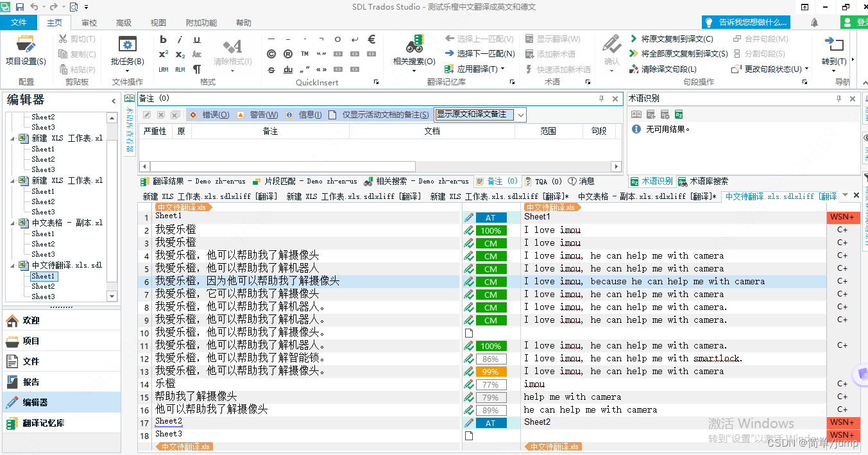Click the blank status icon of segment 10
This screenshot has width=868, height=455.
[x=468, y=333]
